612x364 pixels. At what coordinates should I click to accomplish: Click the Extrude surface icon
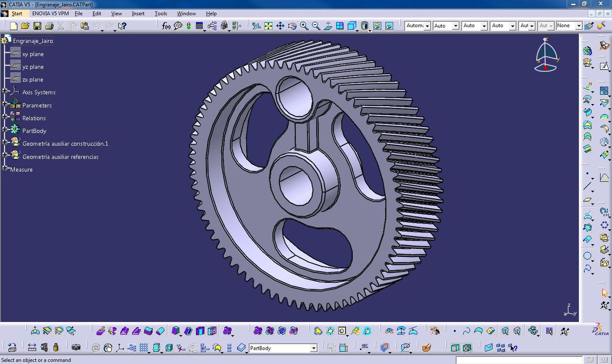tap(588, 87)
